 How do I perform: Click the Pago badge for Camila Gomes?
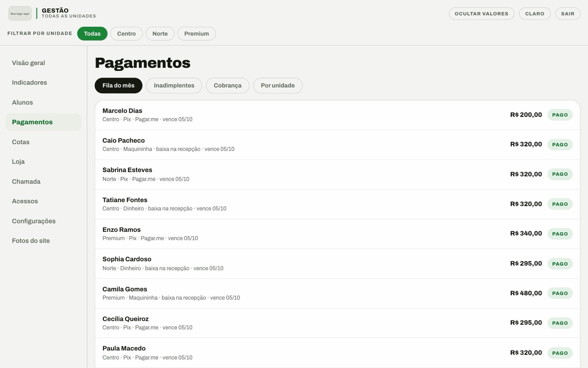tap(560, 293)
